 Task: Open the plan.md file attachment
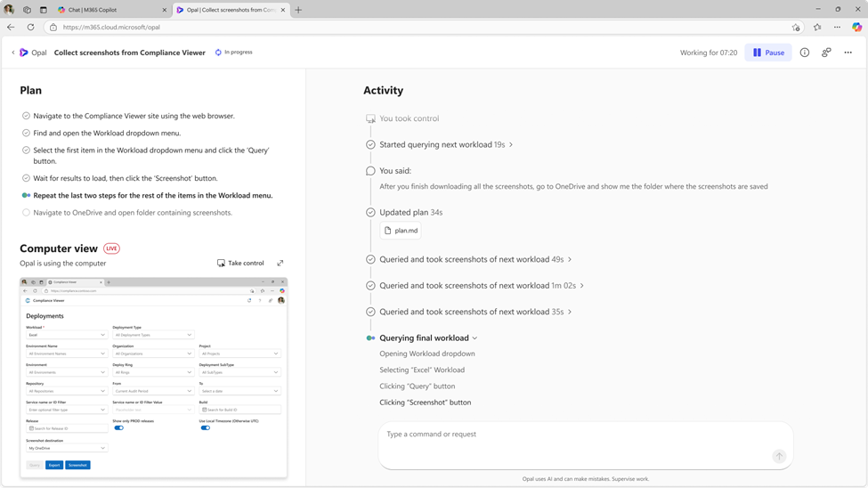pos(401,231)
